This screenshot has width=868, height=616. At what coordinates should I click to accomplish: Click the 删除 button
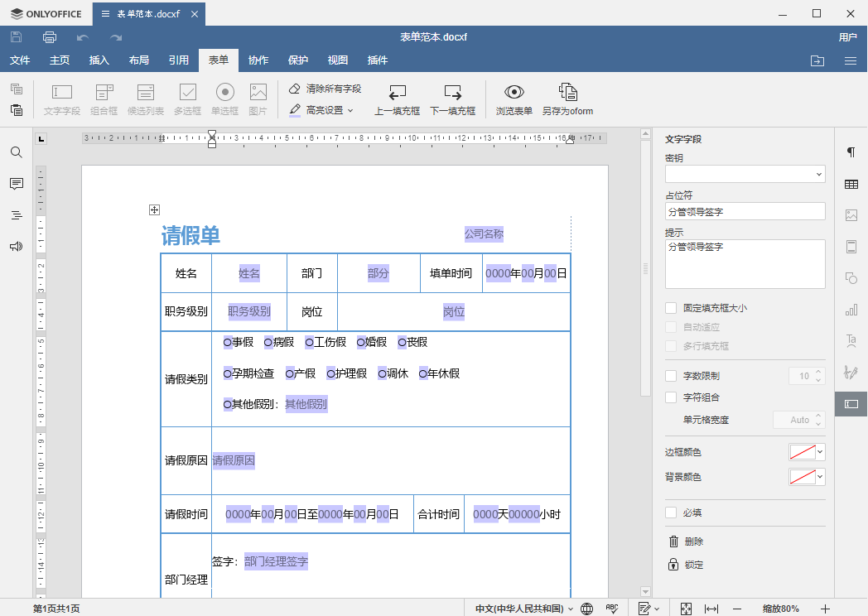tap(687, 541)
